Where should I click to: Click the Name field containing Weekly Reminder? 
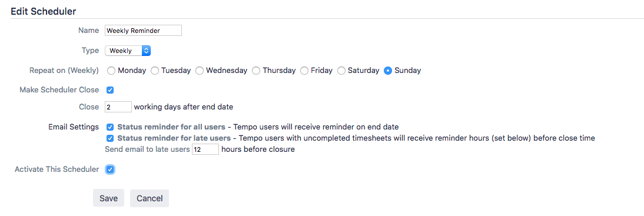coord(143,31)
